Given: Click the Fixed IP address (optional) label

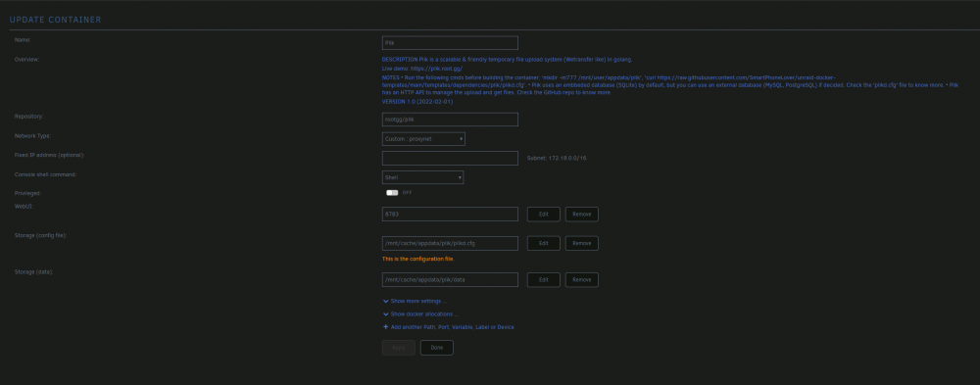Looking at the screenshot, I should click(x=49, y=155).
